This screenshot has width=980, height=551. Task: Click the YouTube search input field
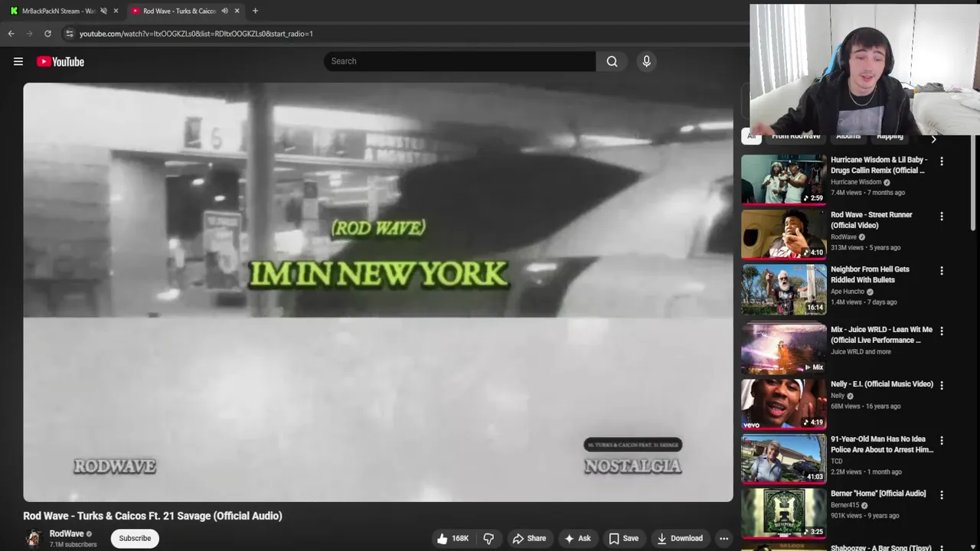[459, 61]
